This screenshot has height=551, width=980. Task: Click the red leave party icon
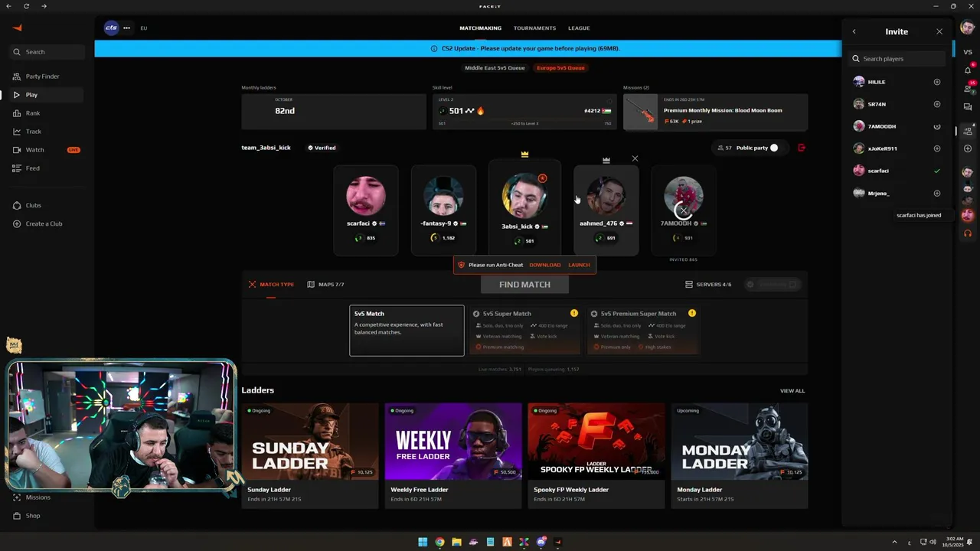click(802, 148)
